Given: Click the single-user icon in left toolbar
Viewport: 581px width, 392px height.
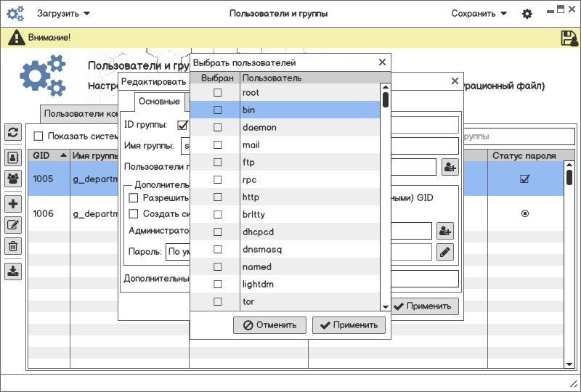Looking at the screenshot, I should 13,157.
